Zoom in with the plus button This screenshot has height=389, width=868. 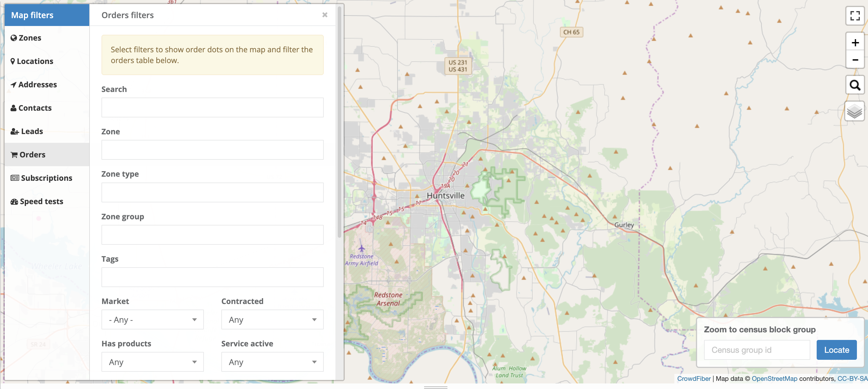(x=855, y=43)
